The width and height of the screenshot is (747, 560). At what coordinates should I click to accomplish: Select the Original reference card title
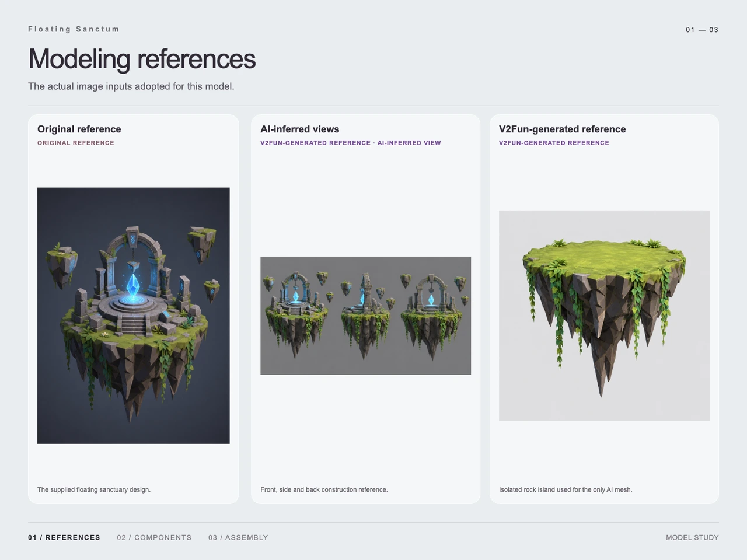[79, 129]
